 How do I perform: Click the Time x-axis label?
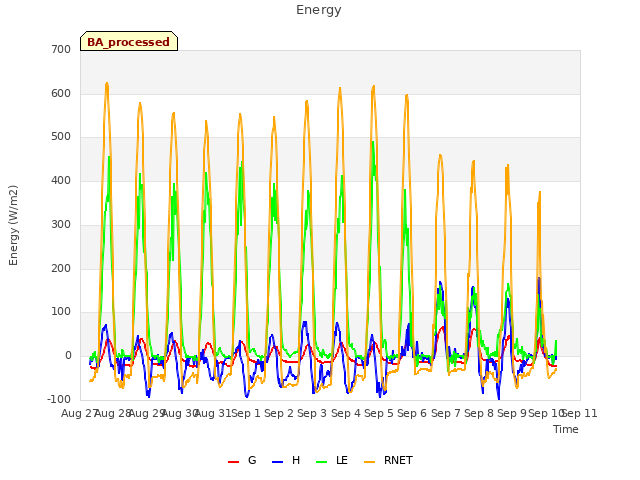point(566,429)
